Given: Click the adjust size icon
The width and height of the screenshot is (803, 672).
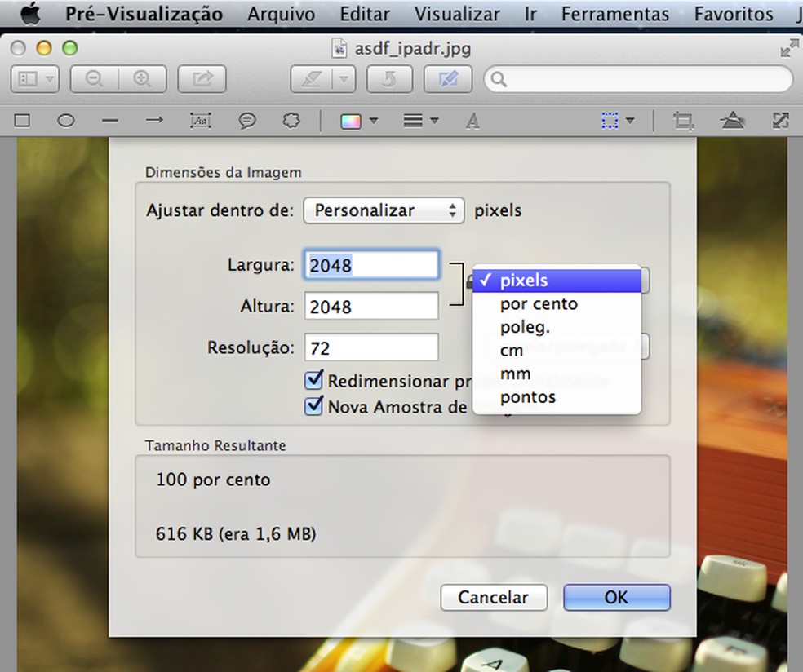Looking at the screenshot, I should [780, 121].
